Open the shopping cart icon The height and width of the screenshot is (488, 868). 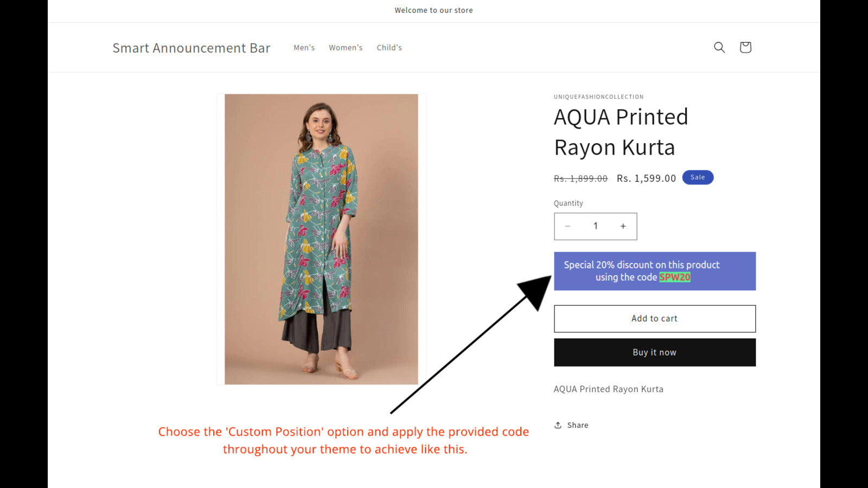745,47
